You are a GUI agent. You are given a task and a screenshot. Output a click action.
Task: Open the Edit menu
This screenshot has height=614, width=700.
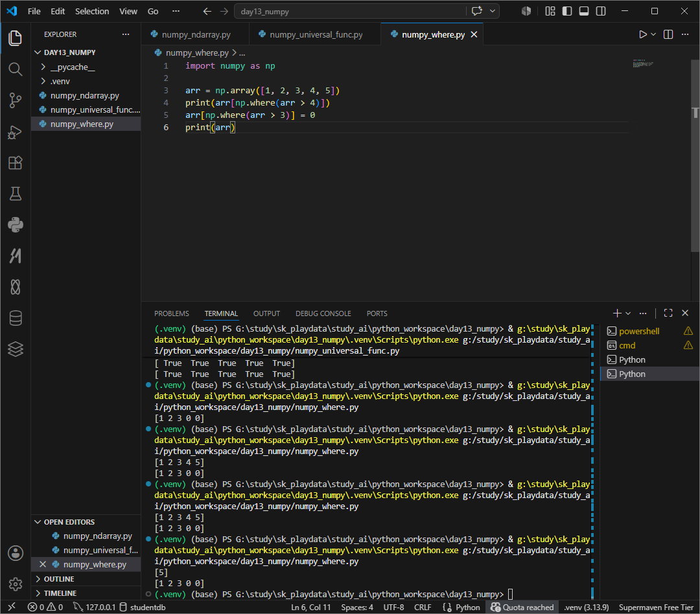[x=58, y=11]
